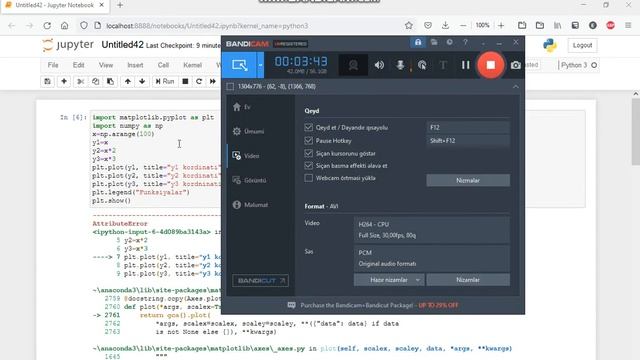Click Nizamlar button in the Format section
The width and height of the screenshot is (640, 360).
click(x=468, y=280)
